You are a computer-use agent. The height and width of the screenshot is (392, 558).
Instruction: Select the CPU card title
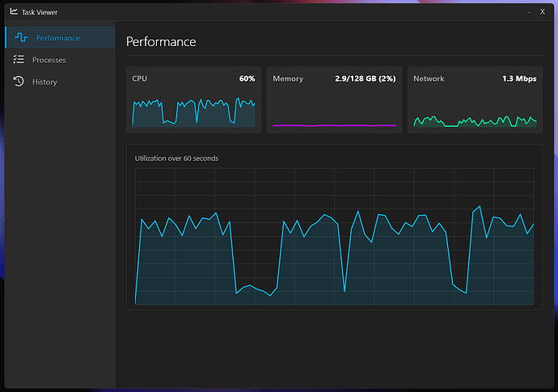click(140, 79)
